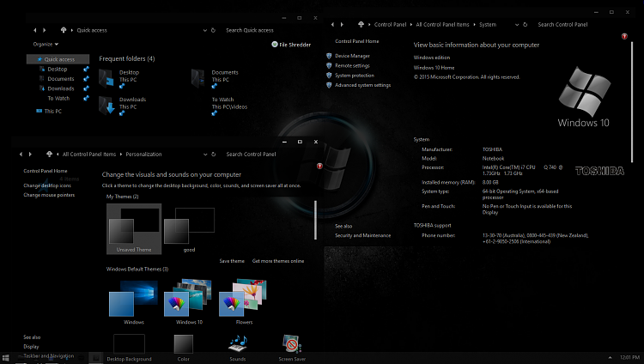
Task: Click Get more themes online link
Action: 278,261
